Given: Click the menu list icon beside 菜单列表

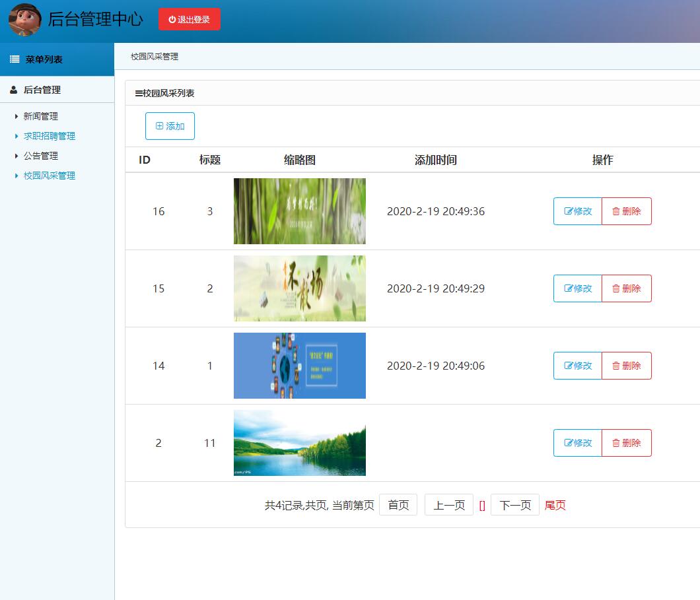Looking at the screenshot, I should (15, 59).
